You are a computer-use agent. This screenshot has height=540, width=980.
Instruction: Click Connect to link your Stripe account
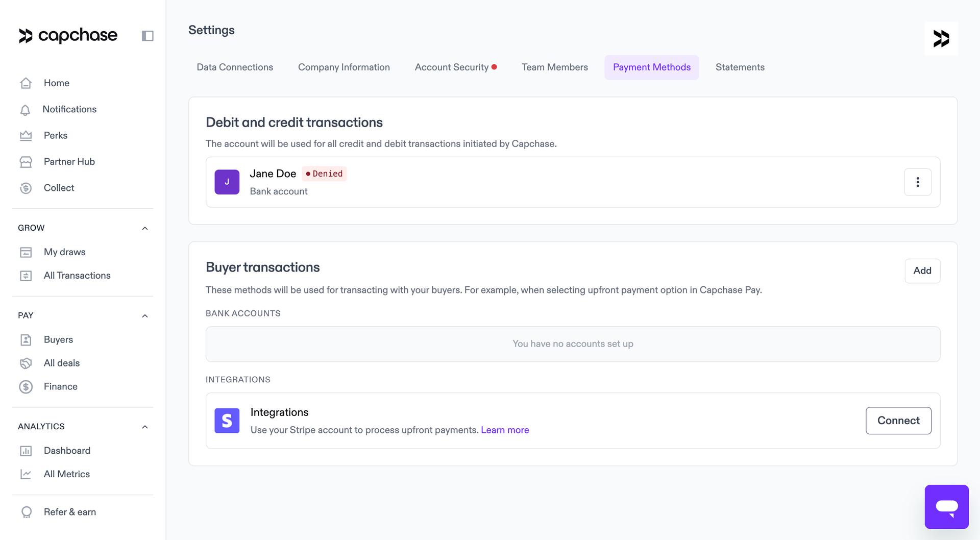point(898,421)
